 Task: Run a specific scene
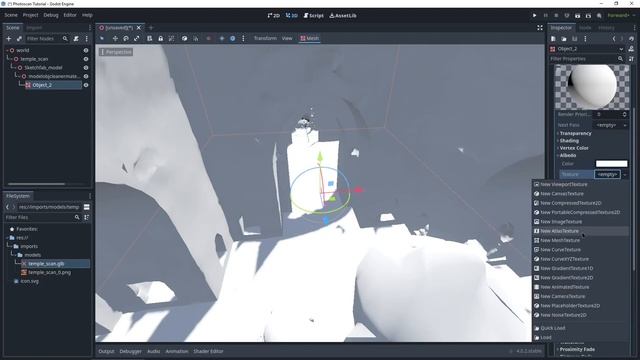coord(588,16)
